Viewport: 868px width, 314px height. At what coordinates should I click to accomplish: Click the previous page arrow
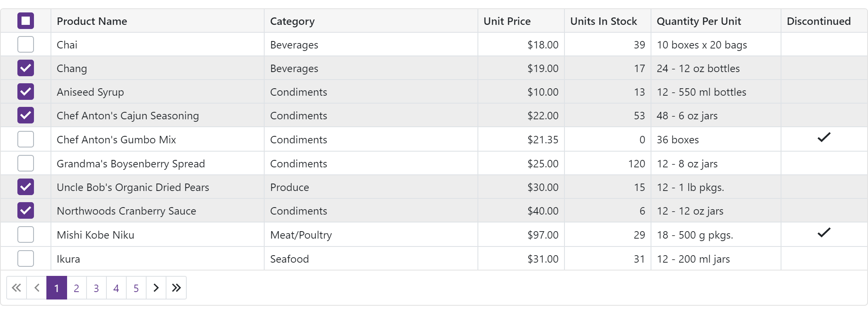(x=37, y=288)
